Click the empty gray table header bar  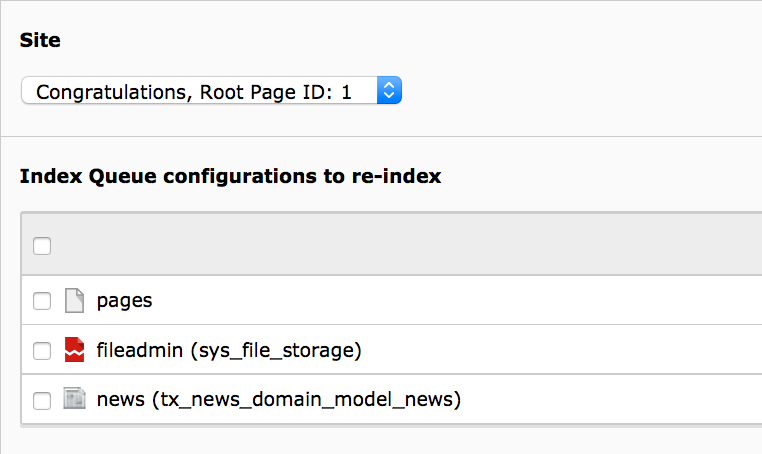click(400, 245)
